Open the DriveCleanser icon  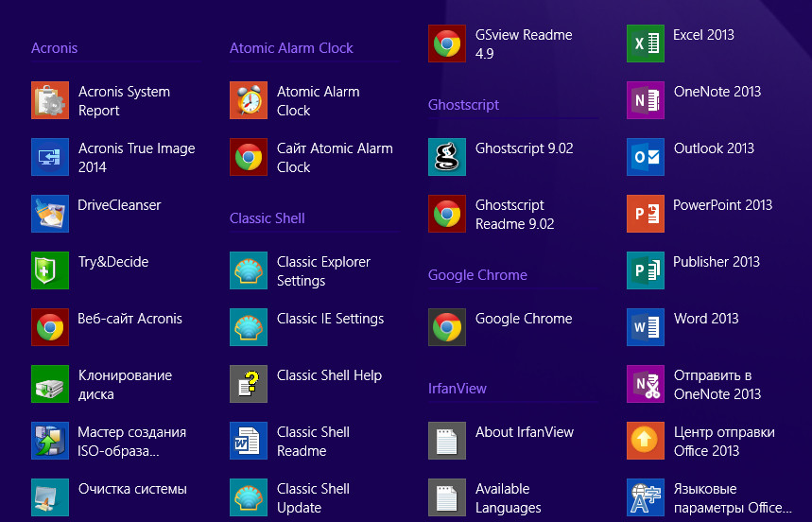tap(50, 214)
